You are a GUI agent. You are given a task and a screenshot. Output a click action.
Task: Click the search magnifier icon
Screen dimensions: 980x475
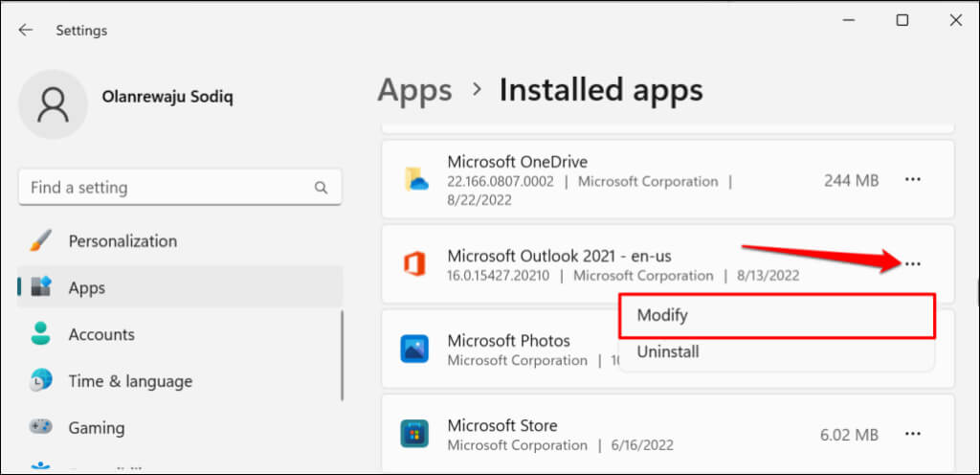click(x=322, y=188)
